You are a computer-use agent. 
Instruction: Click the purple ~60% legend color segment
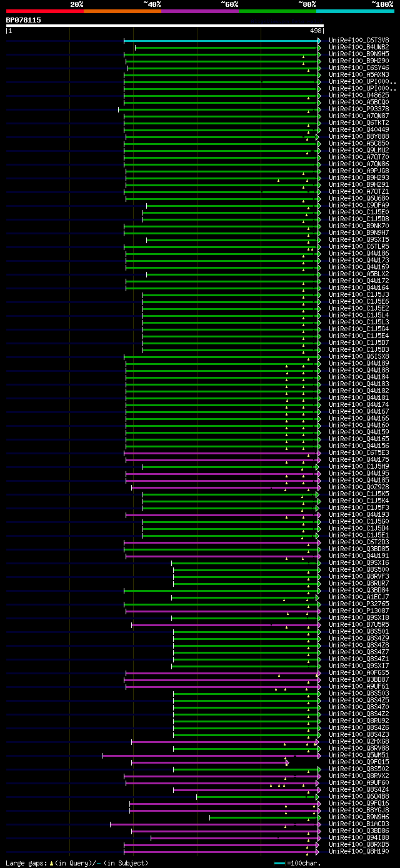(199, 11)
